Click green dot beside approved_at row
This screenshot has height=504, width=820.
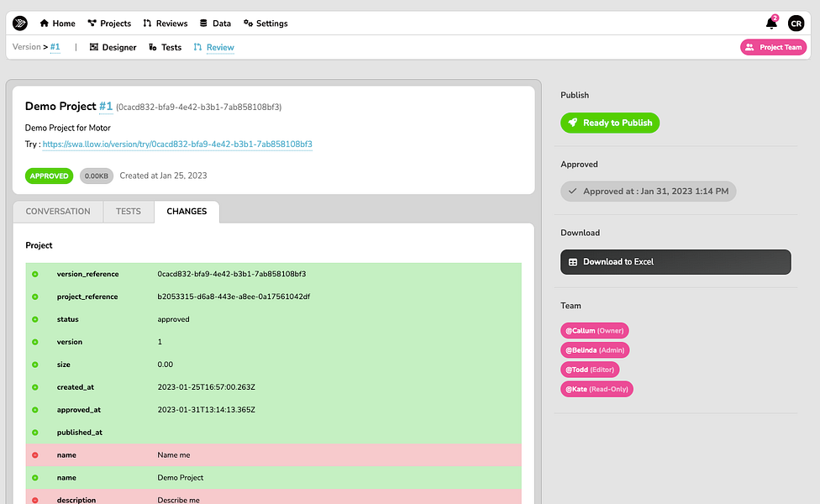(x=35, y=410)
